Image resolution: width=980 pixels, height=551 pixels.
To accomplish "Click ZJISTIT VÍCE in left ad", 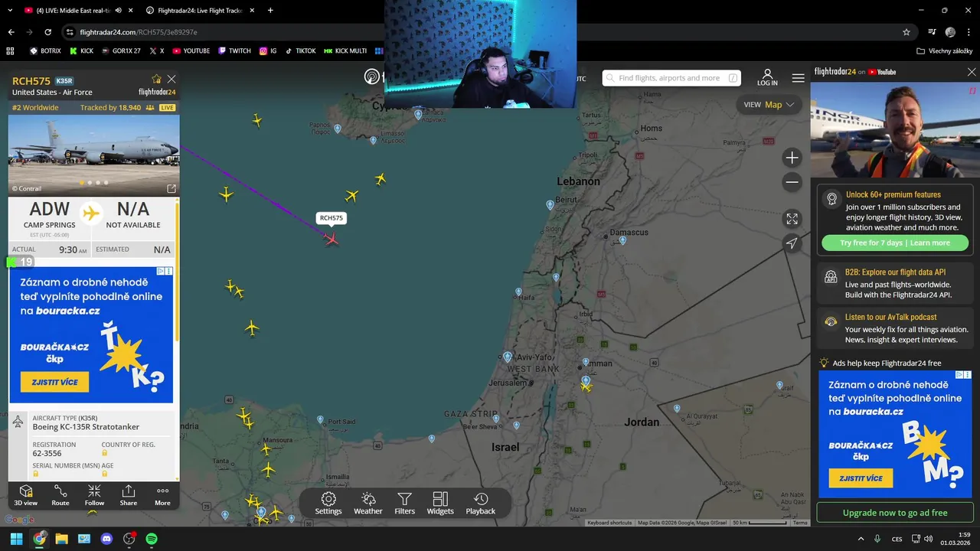I will click(54, 382).
